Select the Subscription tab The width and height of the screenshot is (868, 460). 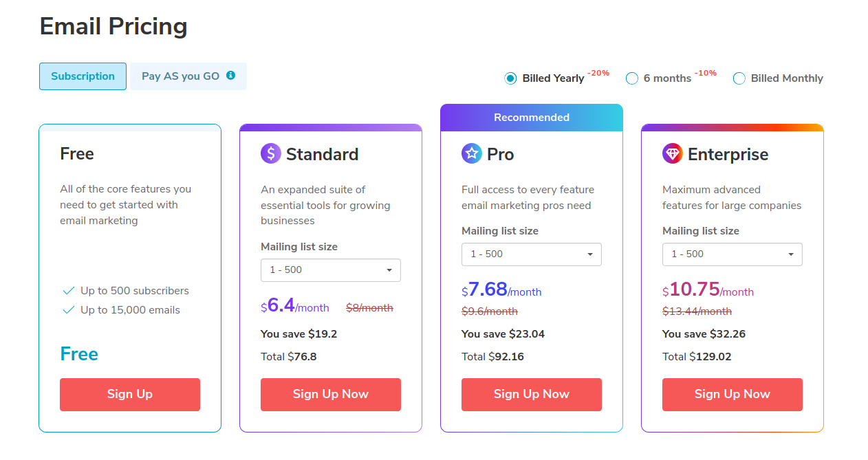83,76
